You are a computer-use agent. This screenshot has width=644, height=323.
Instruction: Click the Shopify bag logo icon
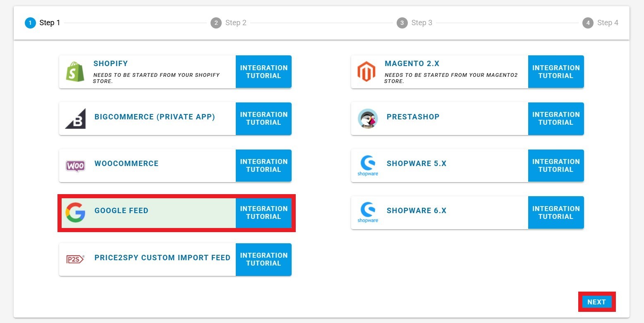pos(75,72)
